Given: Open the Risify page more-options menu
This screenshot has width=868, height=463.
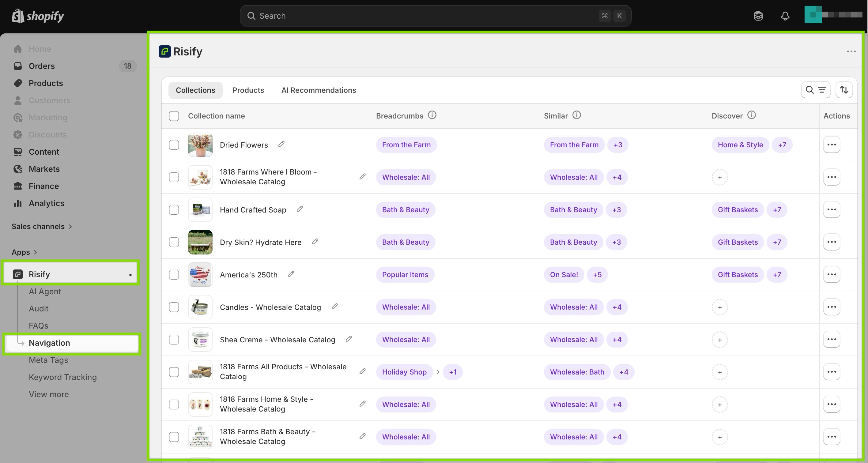Looking at the screenshot, I should pos(851,51).
